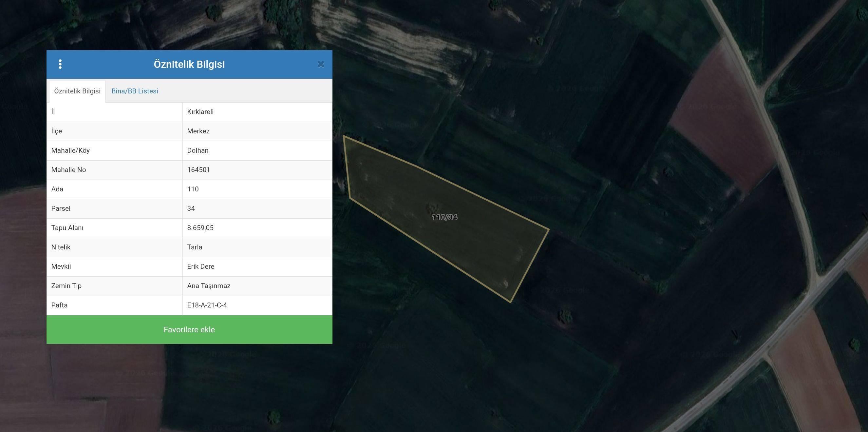Click the Öznitelik Bilgisi panel title
This screenshot has height=432, width=868.
tap(189, 64)
